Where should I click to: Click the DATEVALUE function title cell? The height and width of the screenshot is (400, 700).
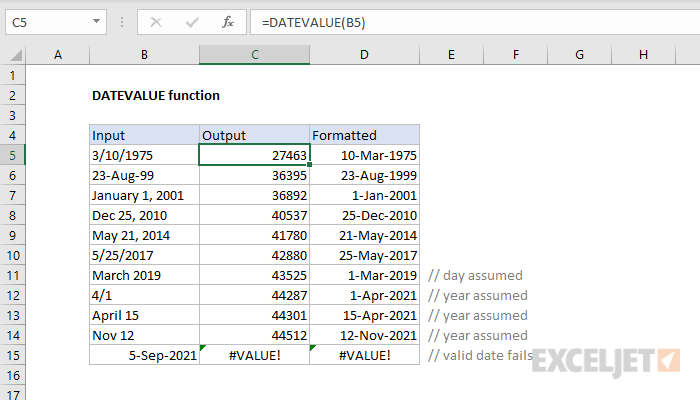[x=155, y=95]
